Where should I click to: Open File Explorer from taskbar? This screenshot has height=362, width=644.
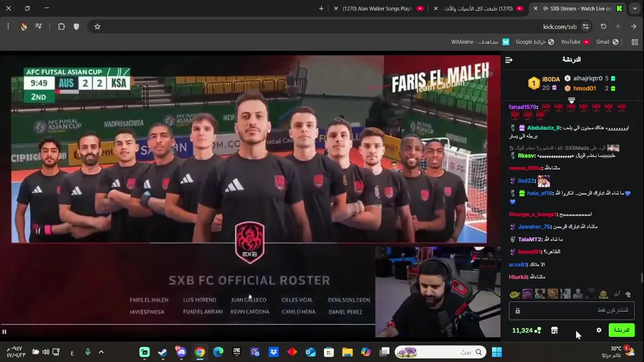pos(347,352)
